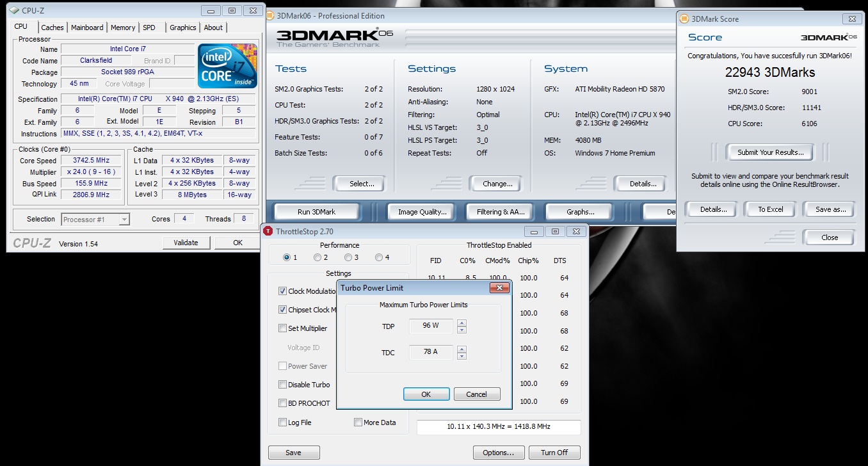The image size is (868, 466).
Task: Select ThrottleStop performance profile 3
Action: coord(348,257)
